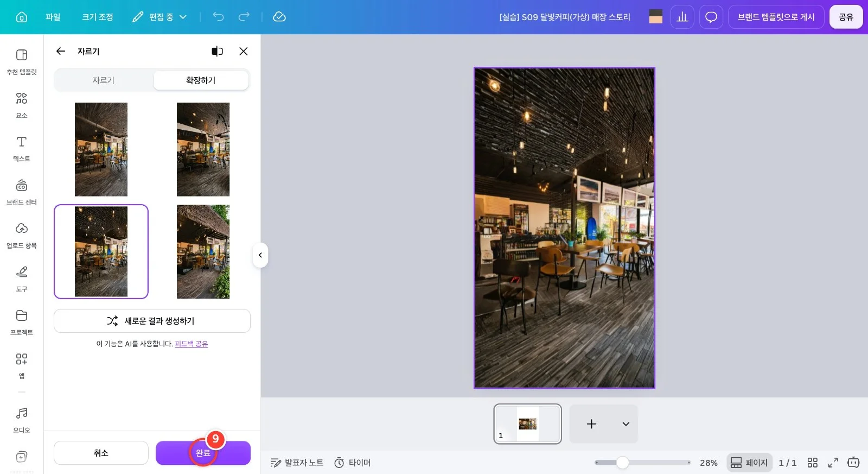The image size is (868, 474).
Task: Collapse the side panel with arrow handle
Action: click(260, 255)
